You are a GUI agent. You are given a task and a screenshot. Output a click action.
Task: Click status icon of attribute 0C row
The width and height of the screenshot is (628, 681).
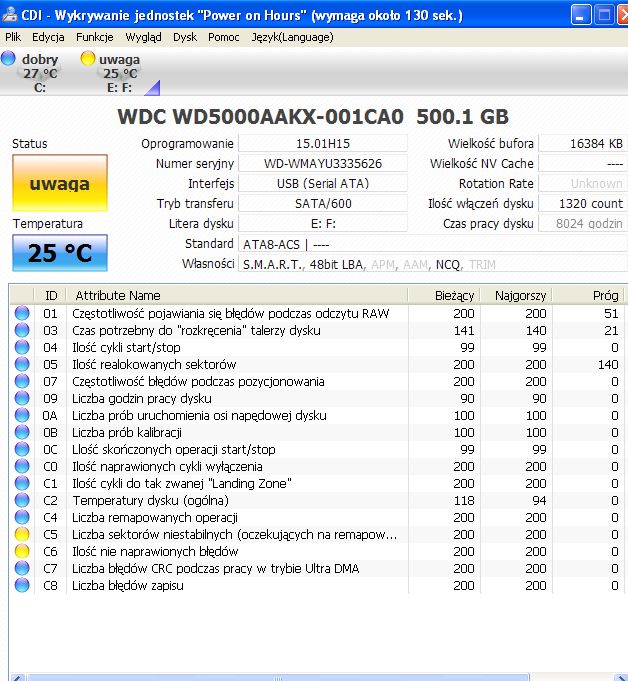click(22, 449)
